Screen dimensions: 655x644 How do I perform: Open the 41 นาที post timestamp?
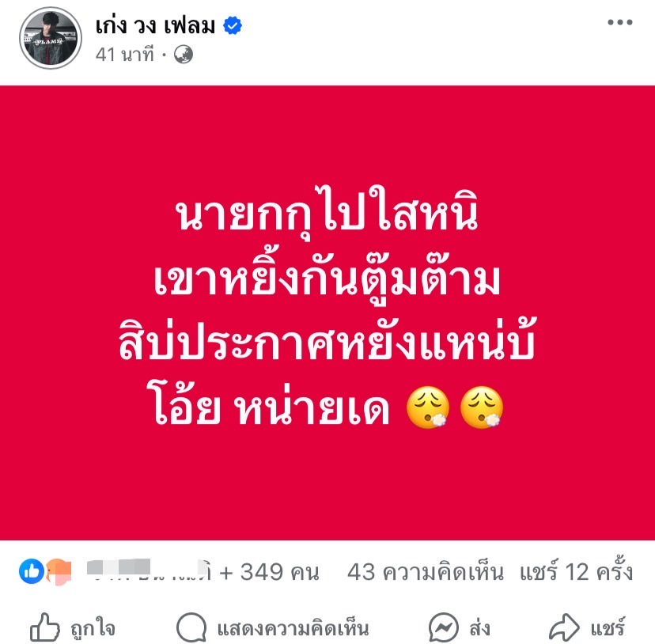click(125, 55)
